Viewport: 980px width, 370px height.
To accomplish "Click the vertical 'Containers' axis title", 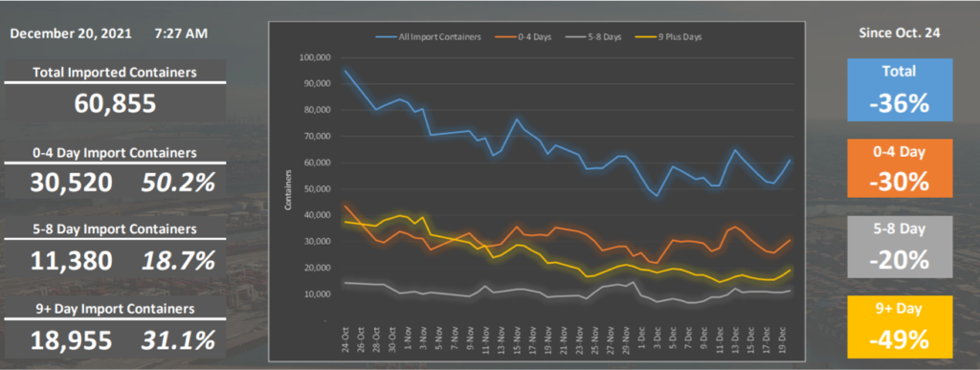I will 289,189.
